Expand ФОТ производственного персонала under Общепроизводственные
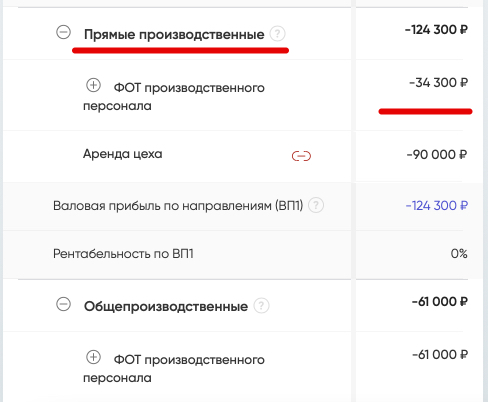488x402 pixels. coord(93,357)
